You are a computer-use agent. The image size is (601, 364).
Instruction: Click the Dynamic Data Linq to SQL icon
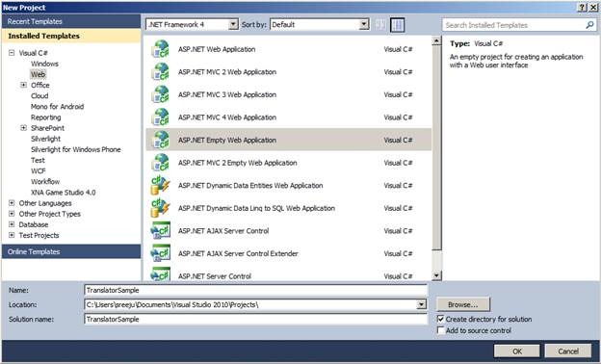click(x=161, y=208)
